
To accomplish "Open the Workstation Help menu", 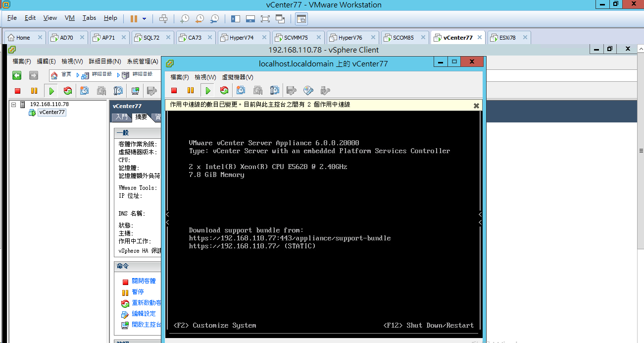I will click(110, 18).
